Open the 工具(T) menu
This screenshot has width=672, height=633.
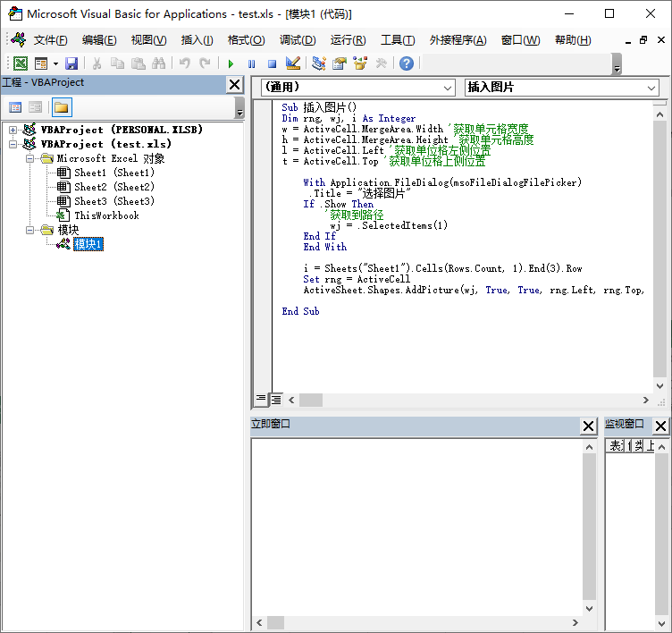click(398, 40)
